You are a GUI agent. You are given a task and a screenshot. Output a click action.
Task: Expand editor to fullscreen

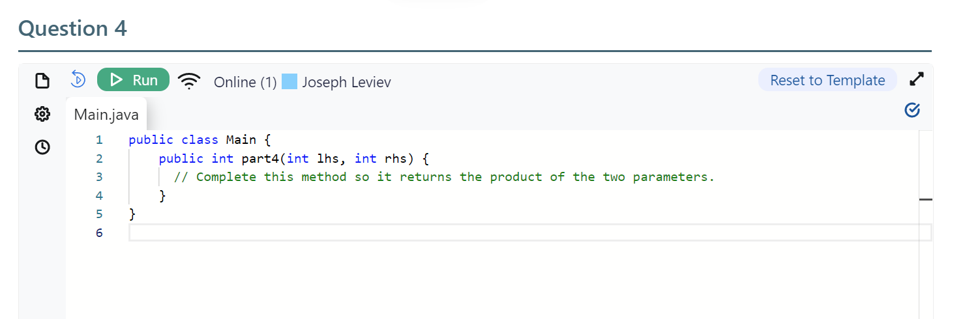pos(916,79)
